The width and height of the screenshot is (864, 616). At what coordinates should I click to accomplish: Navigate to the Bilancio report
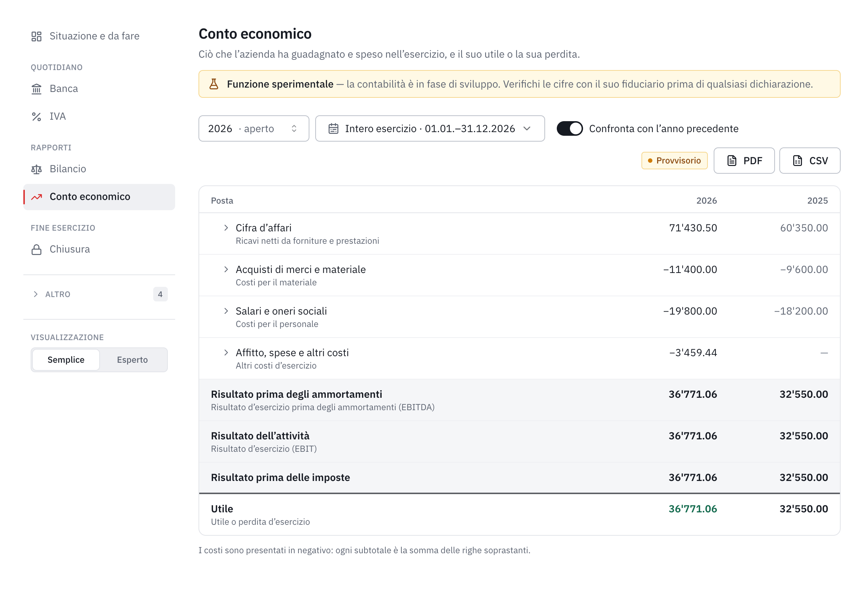(99, 169)
